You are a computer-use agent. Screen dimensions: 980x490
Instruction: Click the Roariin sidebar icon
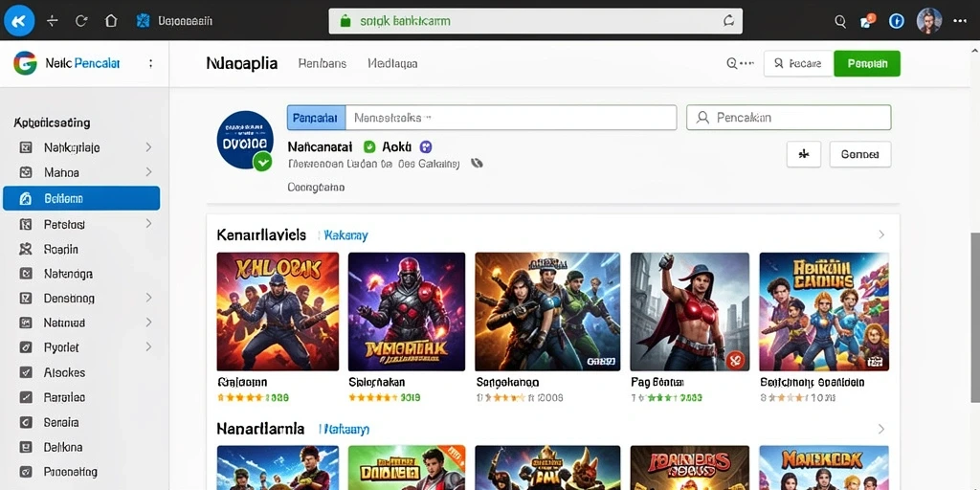pyautogui.click(x=26, y=249)
